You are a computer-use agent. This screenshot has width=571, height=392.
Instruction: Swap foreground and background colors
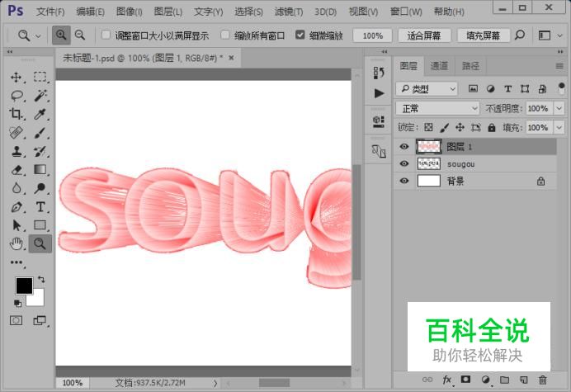point(41,280)
